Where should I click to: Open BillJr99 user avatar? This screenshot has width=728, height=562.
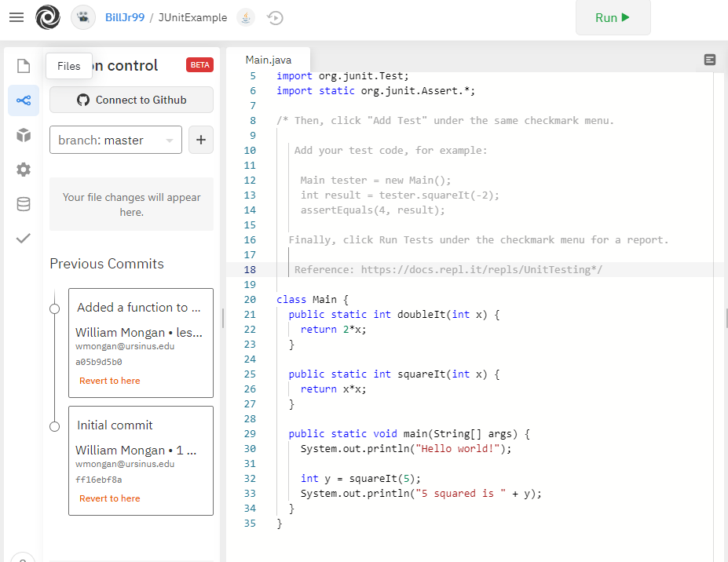(83, 17)
